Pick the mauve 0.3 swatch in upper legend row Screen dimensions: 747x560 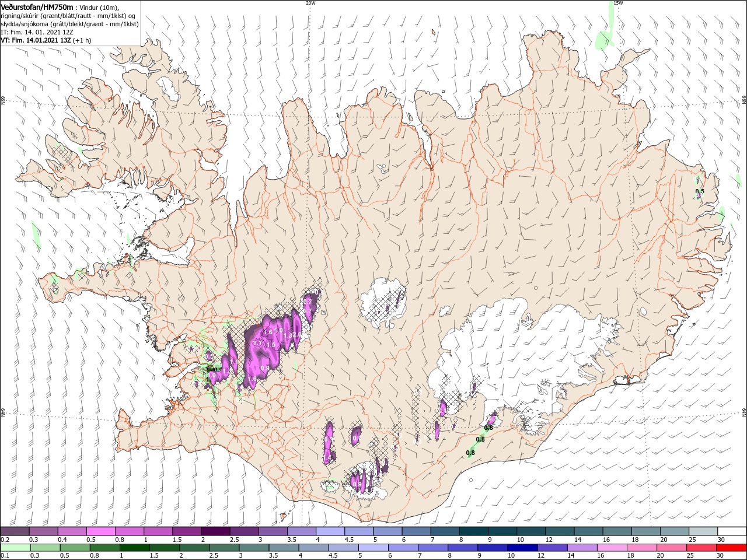pos(43,531)
